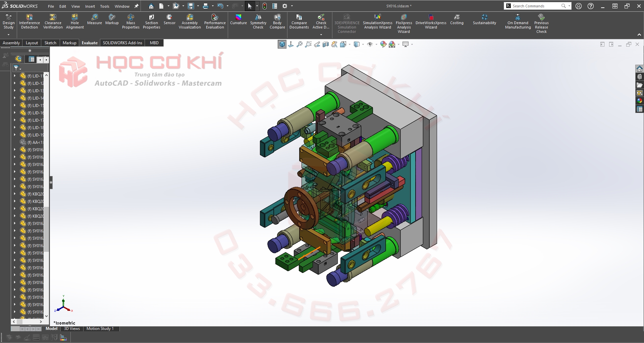Click the Save icon in top toolbar

coord(191,6)
